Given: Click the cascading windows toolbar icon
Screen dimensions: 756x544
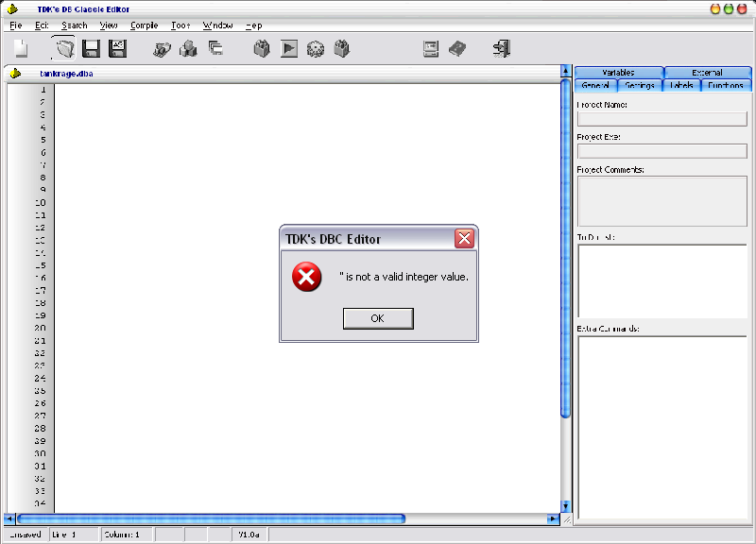Looking at the screenshot, I should 215,48.
